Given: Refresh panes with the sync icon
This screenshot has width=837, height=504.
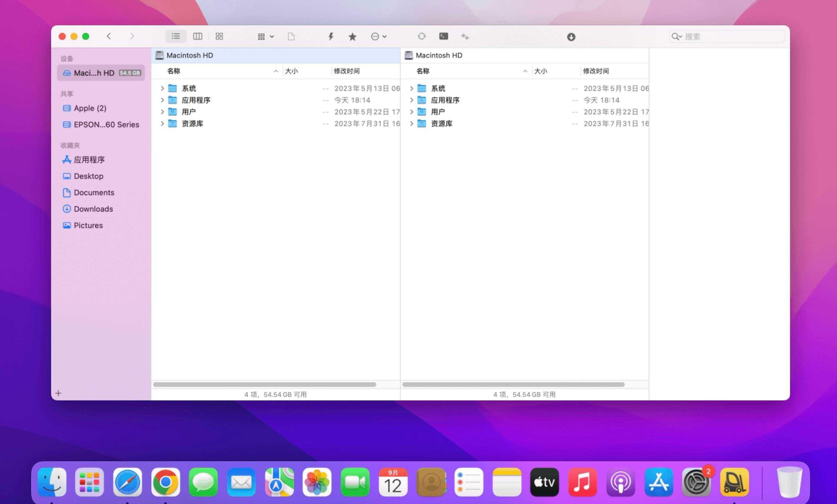Looking at the screenshot, I should (422, 36).
